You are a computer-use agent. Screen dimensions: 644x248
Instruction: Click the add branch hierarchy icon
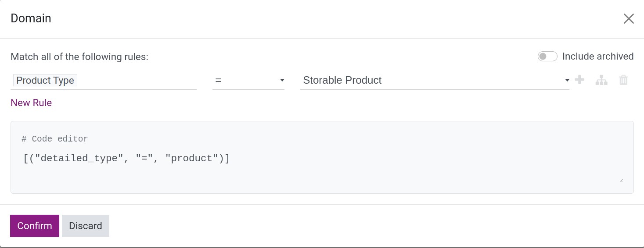coord(601,80)
